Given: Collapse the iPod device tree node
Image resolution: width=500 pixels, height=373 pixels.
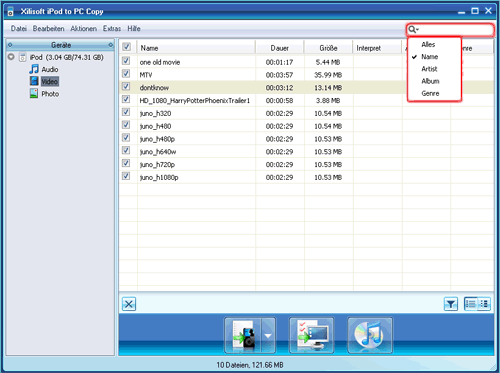Looking at the screenshot, I should [11, 57].
